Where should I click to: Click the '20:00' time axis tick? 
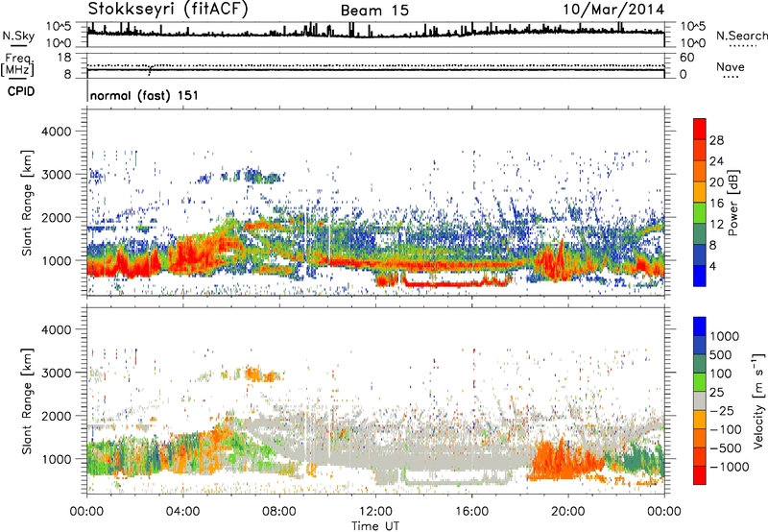(567, 512)
